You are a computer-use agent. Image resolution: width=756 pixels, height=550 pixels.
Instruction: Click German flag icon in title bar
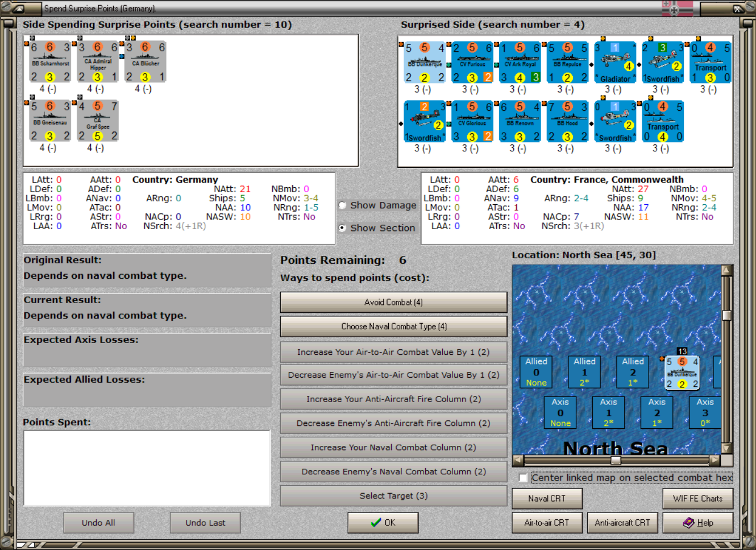(x=678, y=8)
